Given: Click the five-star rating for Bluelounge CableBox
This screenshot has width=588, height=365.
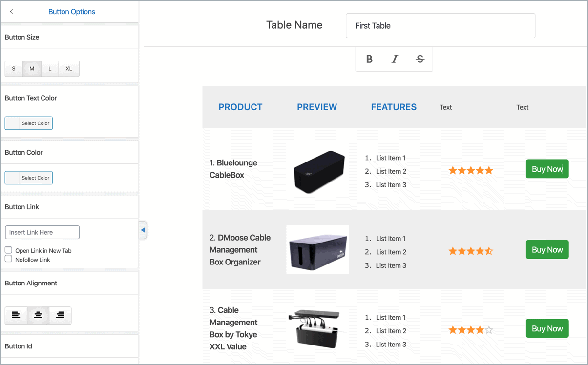Looking at the screenshot, I should pyautogui.click(x=470, y=170).
